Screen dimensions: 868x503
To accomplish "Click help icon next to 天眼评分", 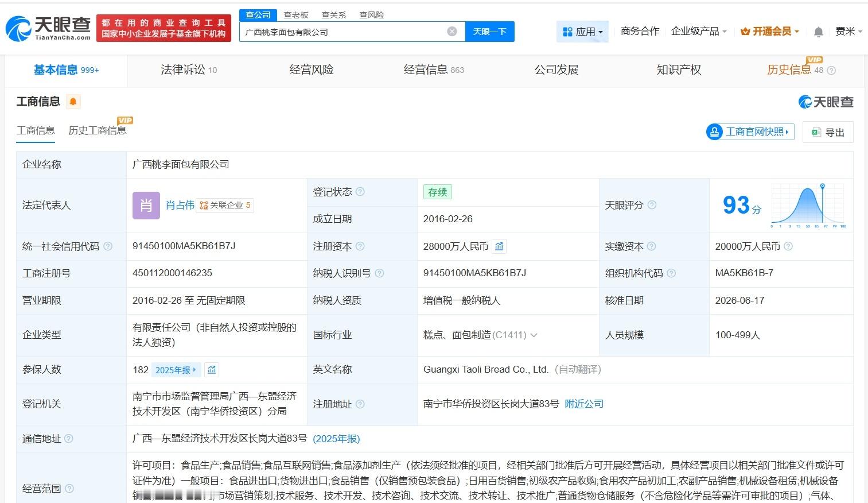I will tap(652, 205).
